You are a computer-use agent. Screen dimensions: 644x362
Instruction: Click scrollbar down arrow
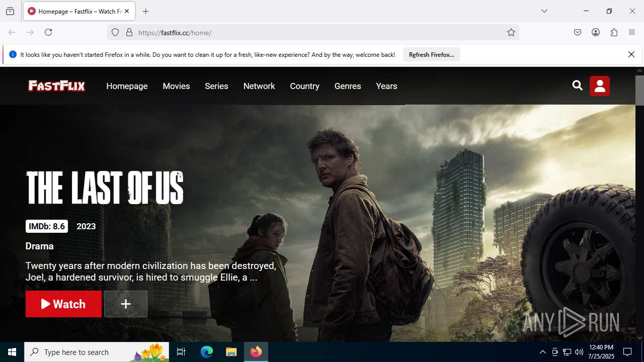pyautogui.click(x=639, y=338)
